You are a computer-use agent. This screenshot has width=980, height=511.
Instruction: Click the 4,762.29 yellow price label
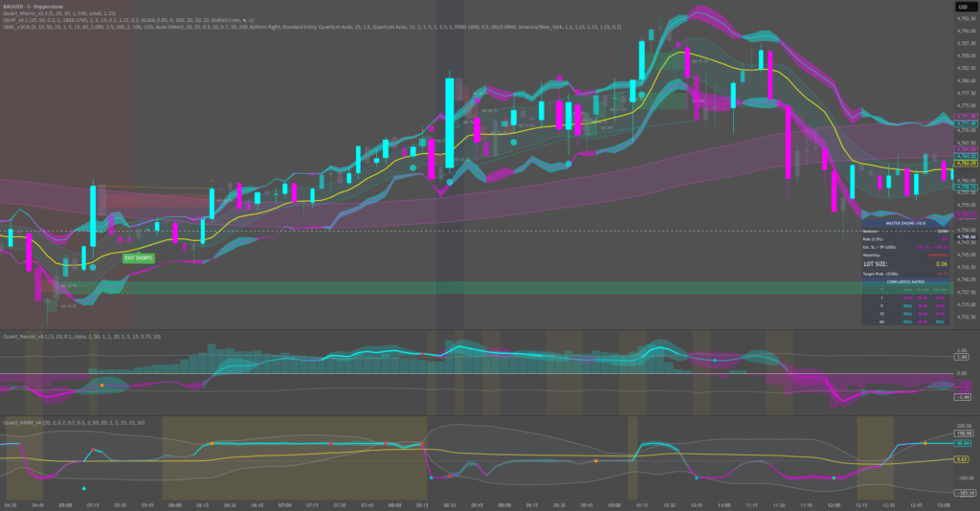coord(965,164)
